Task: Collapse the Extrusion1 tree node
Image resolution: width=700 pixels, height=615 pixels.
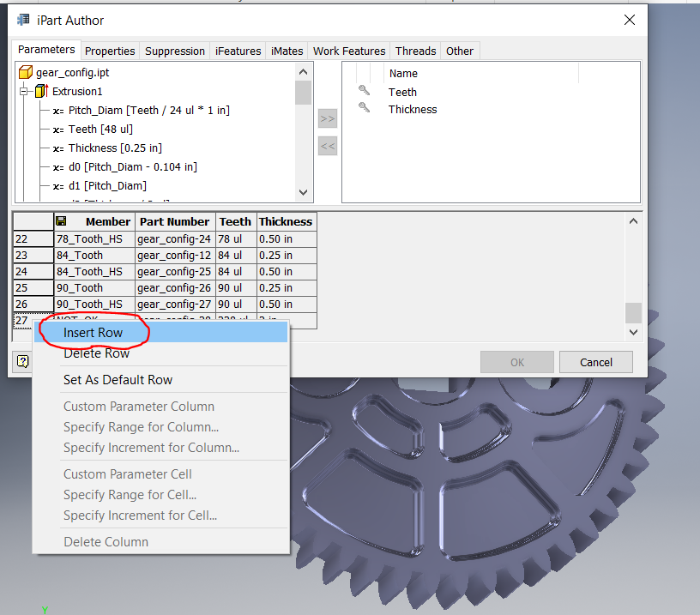Action: [24, 92]
